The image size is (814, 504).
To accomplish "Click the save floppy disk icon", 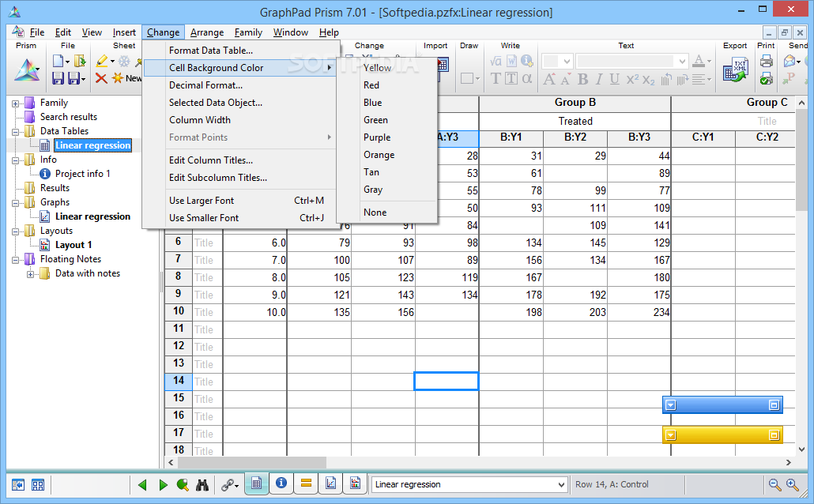I will coord(58,78).
